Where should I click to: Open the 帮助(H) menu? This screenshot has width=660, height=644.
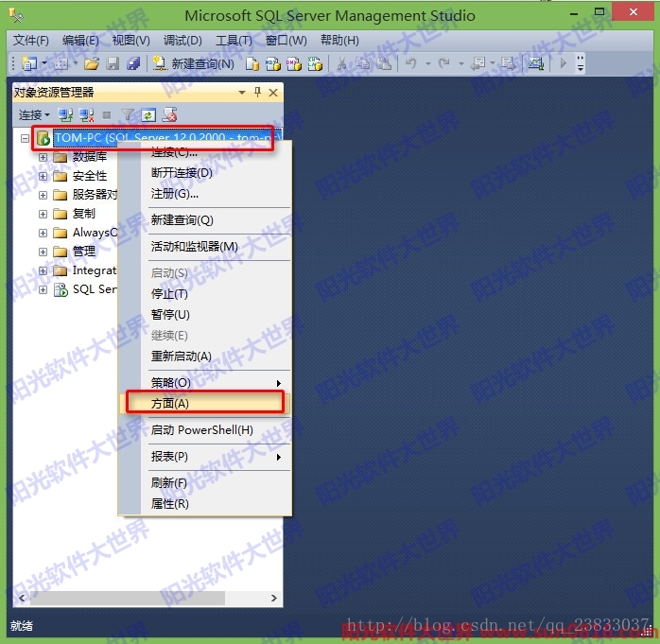click(339, 41)
